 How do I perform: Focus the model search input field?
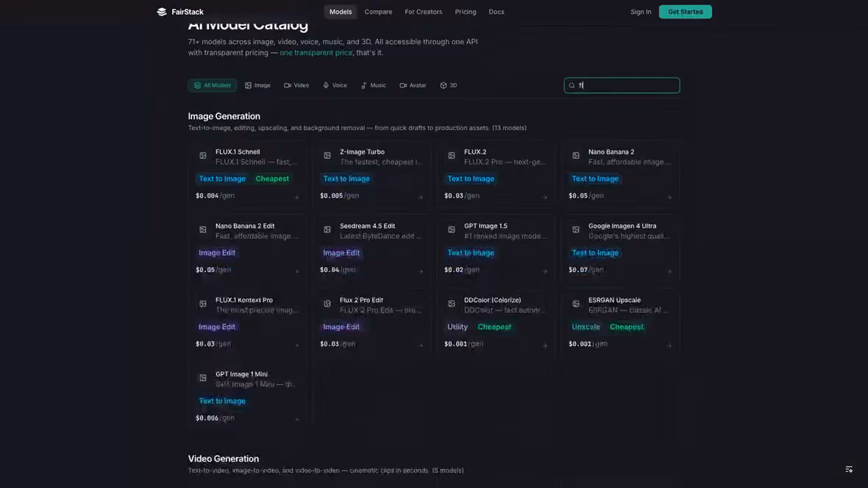pos(622,85)
